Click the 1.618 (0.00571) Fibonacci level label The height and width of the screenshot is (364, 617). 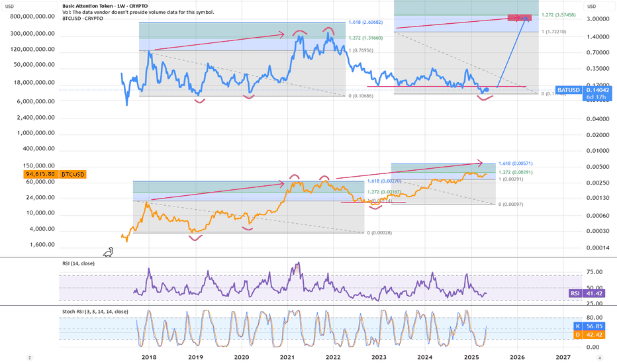point(516,163)
